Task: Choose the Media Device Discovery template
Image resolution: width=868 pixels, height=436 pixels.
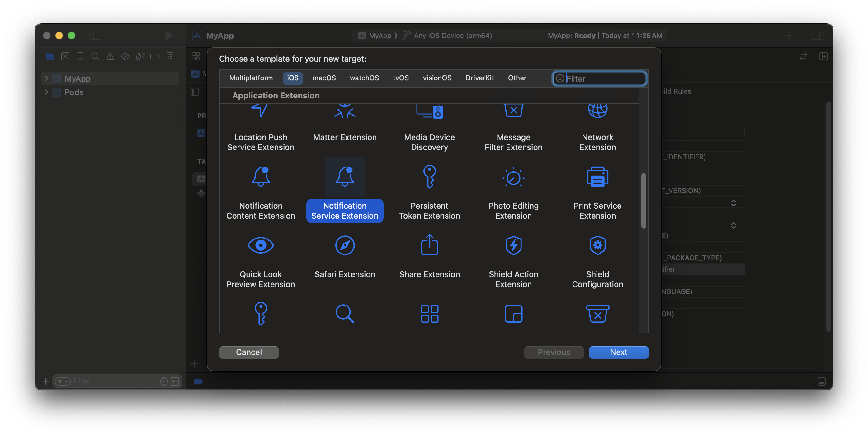Action: coord(429,129)
